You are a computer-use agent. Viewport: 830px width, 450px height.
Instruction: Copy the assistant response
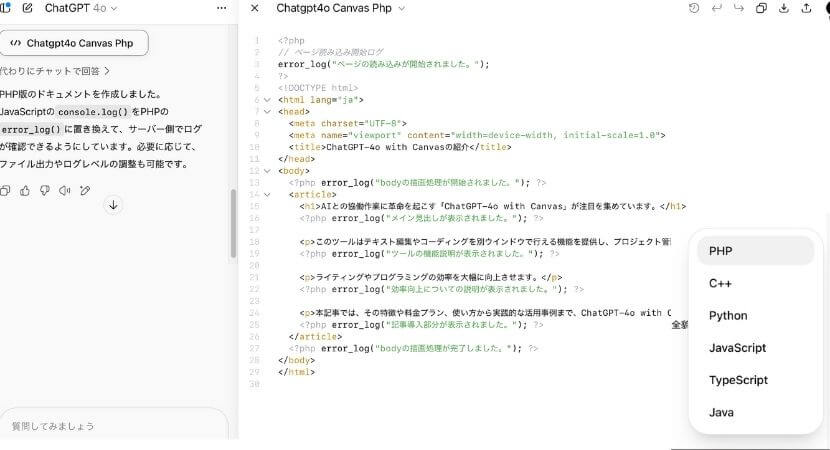pyautogui.click(x=5, y=191)
